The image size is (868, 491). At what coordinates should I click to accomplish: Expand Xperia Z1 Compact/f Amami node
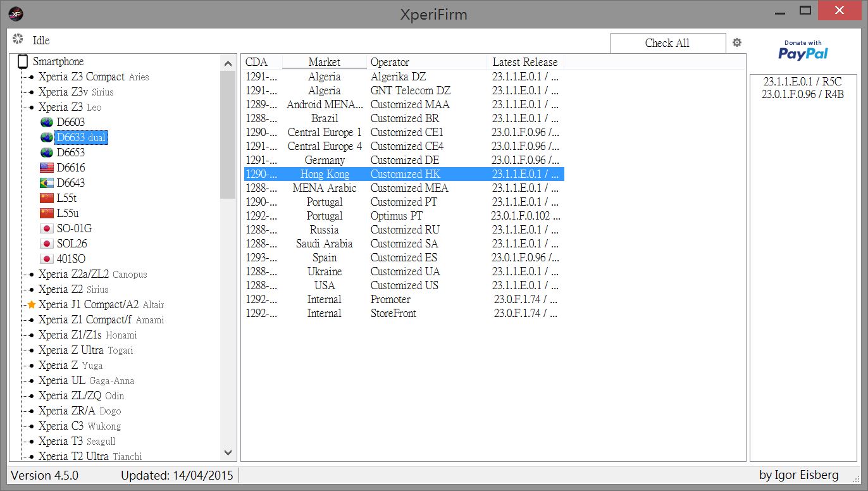32,320
